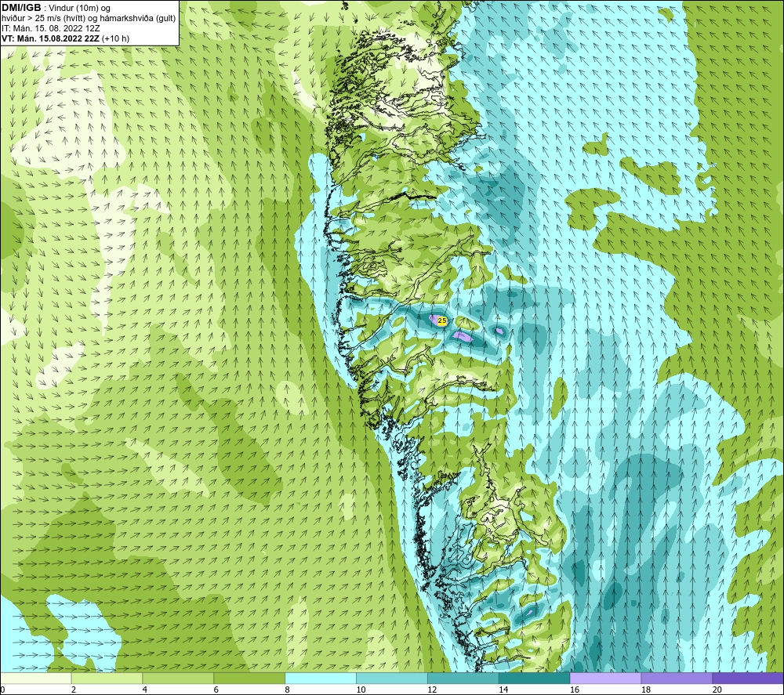Screen dimensions: 784x695
Task: Click the legend label 20
Action: click(x=717, y=690)
